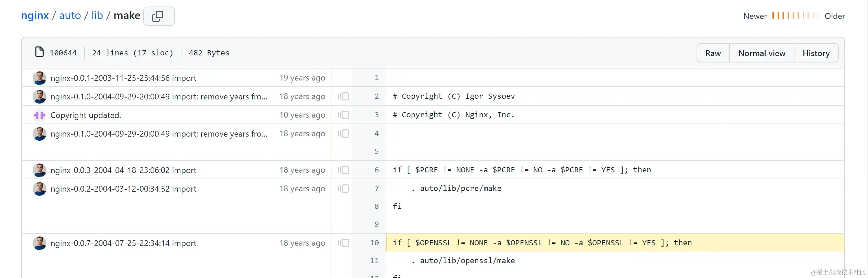Open the Raw file view
Image resolution: width=868 pixels, height=278 pixels.
click(713, 53)
